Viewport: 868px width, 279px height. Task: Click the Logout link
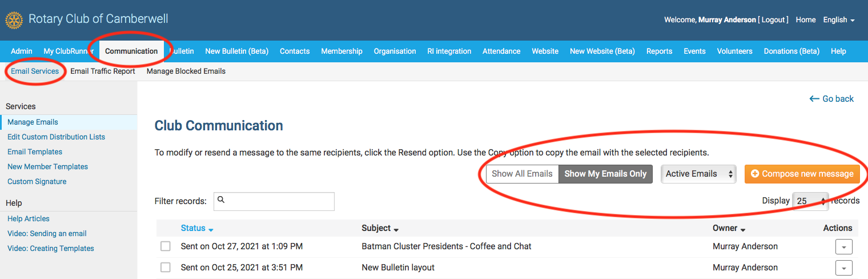pyautogui.click(x=773, y=20)
